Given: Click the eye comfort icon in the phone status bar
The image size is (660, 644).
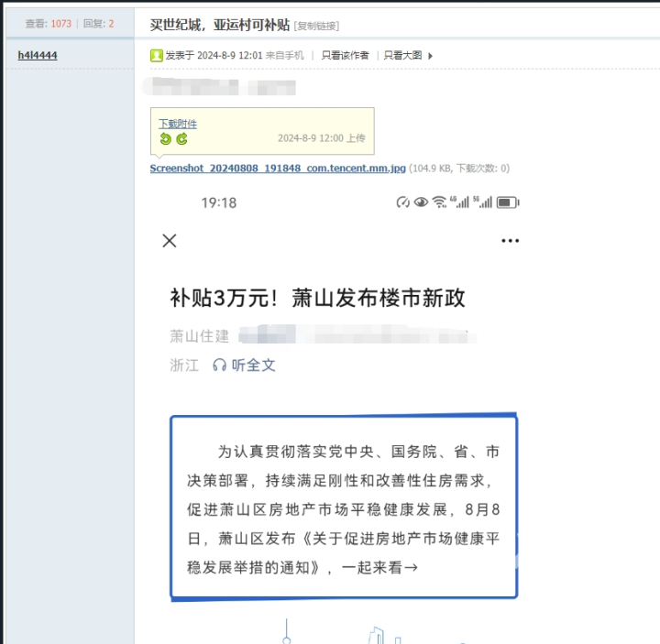Looking at the screenshot, I should [421, 202].
